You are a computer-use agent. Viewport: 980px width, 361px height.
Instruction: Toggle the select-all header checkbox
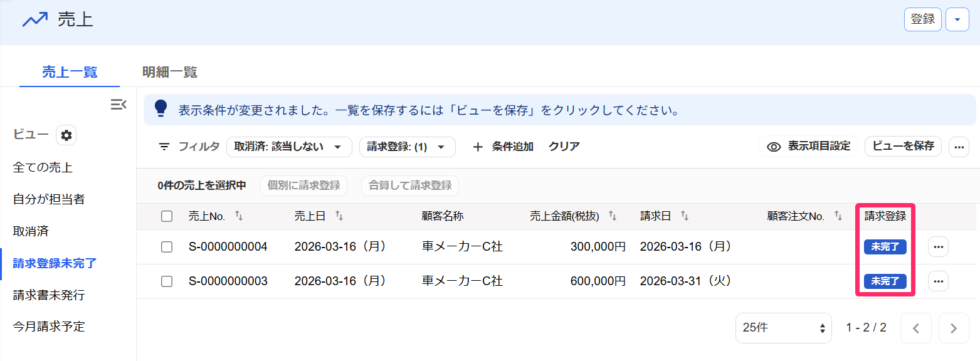click(167, 216)
